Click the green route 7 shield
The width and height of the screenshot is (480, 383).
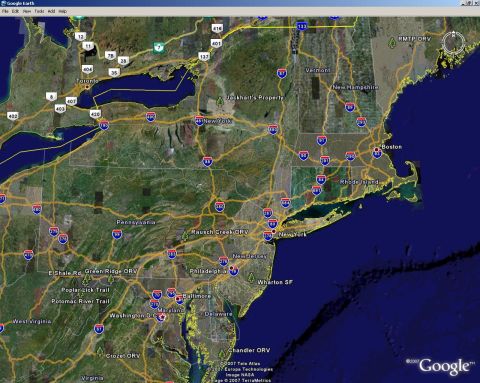(x=159, y=47)
